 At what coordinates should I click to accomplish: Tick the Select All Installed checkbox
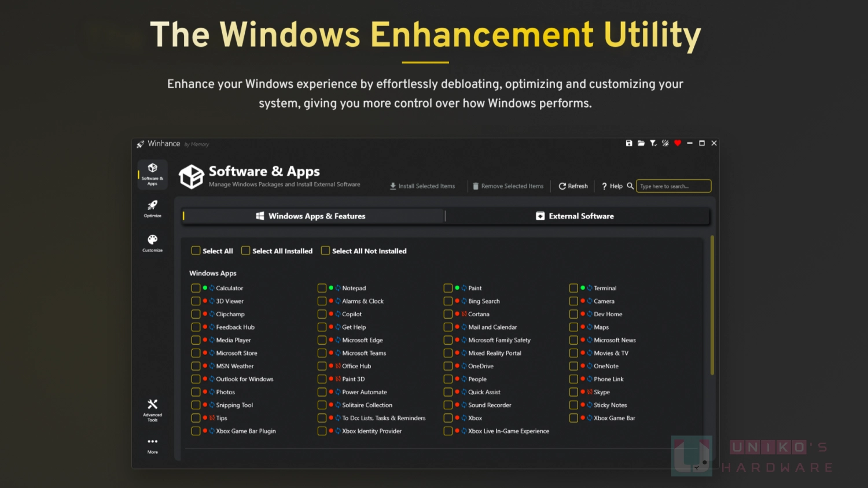pyautogui.click(x=246, y=251)
